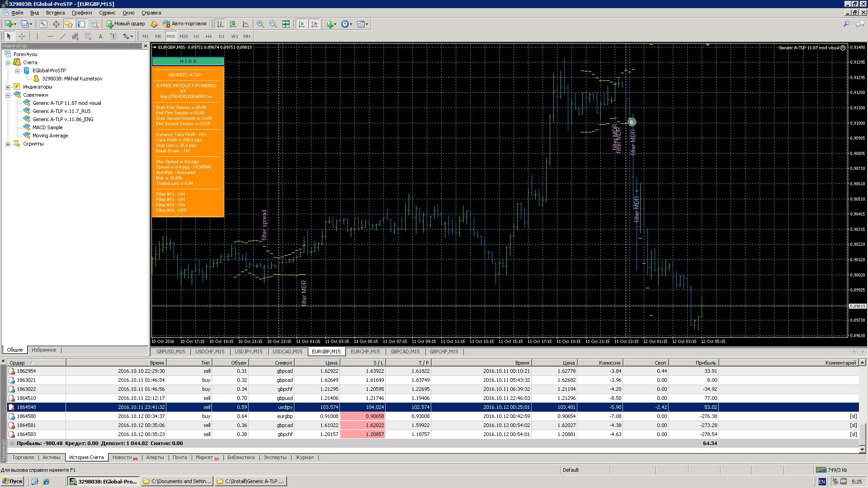Select Generic A-TLP v.11.7_RUS advisor
The width and height of the screenshot is (868, 488).
click(61, 111)
